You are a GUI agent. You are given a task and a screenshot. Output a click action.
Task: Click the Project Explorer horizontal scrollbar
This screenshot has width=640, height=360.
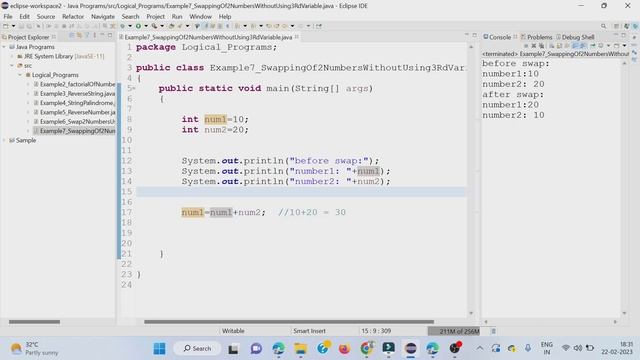tap(34, 322)
